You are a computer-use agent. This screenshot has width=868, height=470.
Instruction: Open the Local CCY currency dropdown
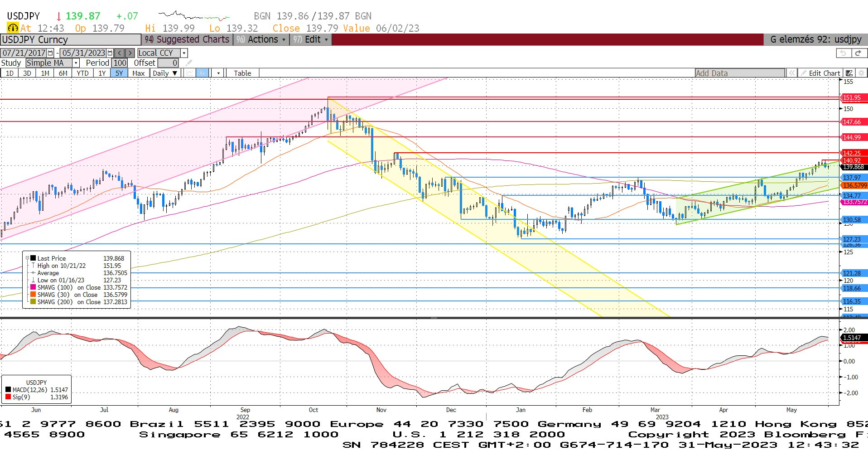point(184,53)
